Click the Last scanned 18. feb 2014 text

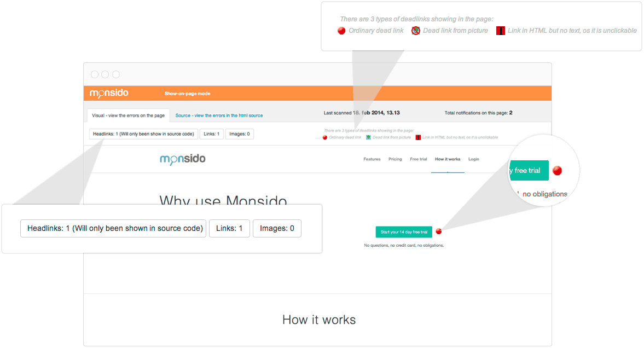coord(362,113)
